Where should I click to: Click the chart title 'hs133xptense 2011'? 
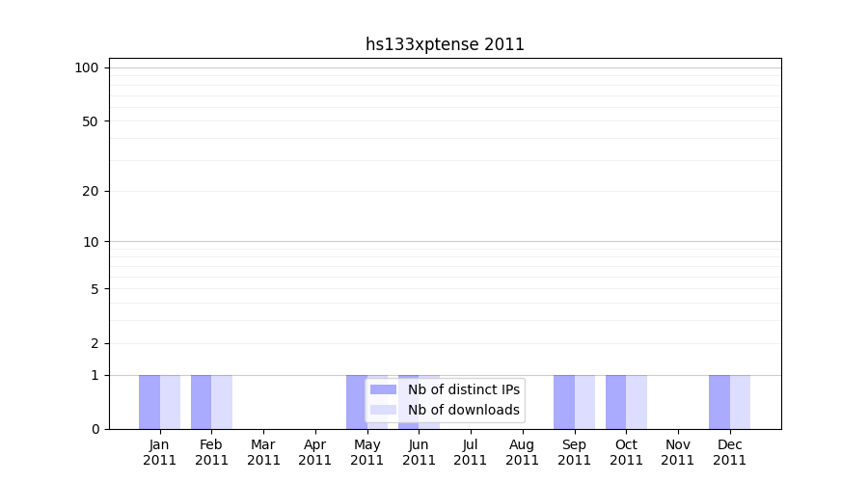click(x=445, y=44)
